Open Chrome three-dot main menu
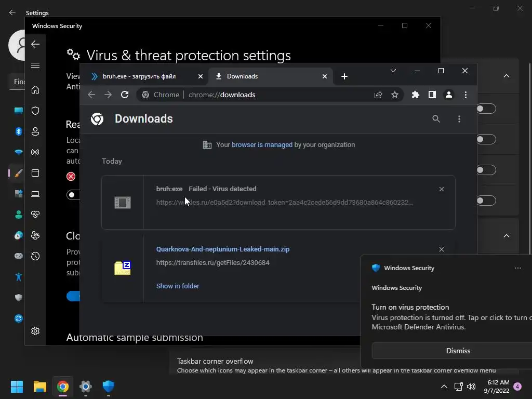532x399 pixels. coord(465,95)
